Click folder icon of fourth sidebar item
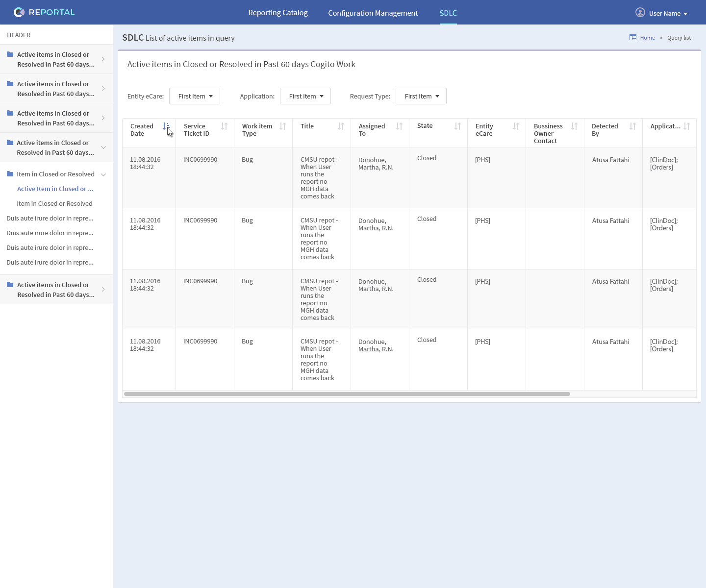Image resolution: width=706 pixels, height=588 pixels. pos(10,143)
